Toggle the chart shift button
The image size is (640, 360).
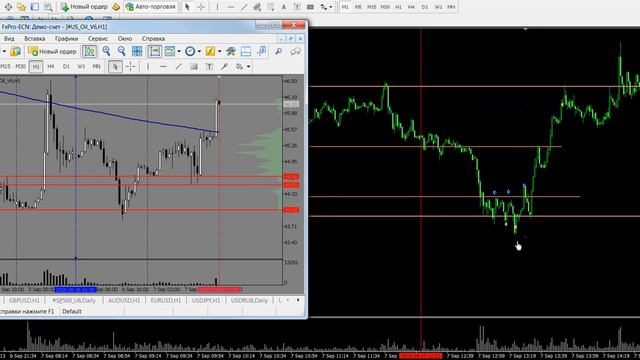[155, 51]
